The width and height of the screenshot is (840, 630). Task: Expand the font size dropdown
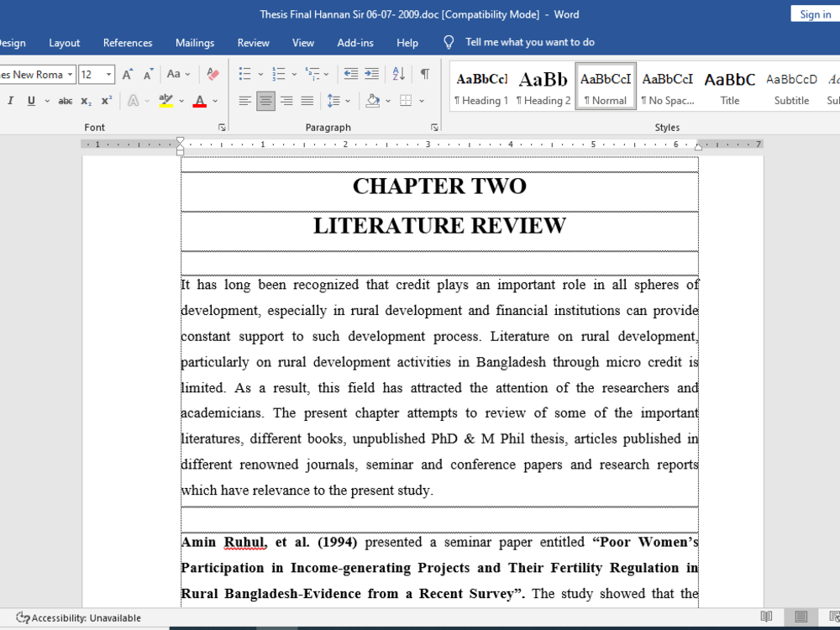tap(108, 75)
